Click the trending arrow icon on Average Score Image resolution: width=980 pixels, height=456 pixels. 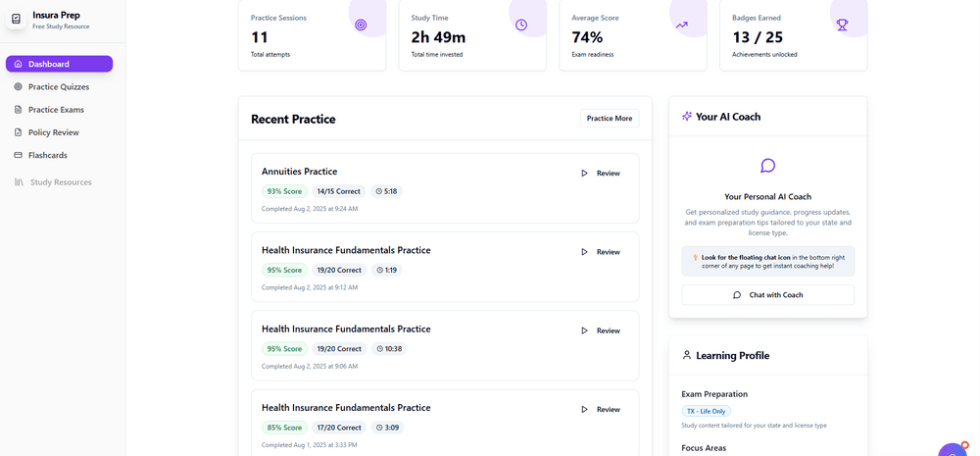[682, 25]
